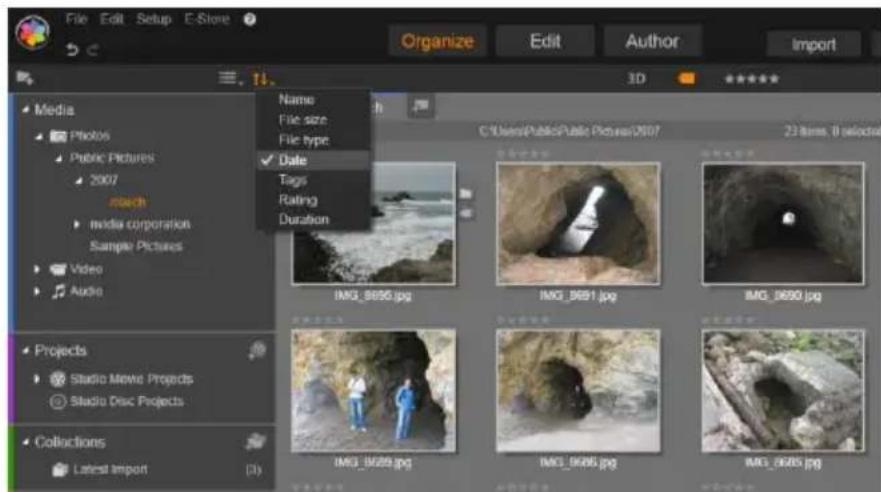881x492 pixels.
Task: Click the Pinnacle Studio logo icon
Action: (x=33, y=33)
